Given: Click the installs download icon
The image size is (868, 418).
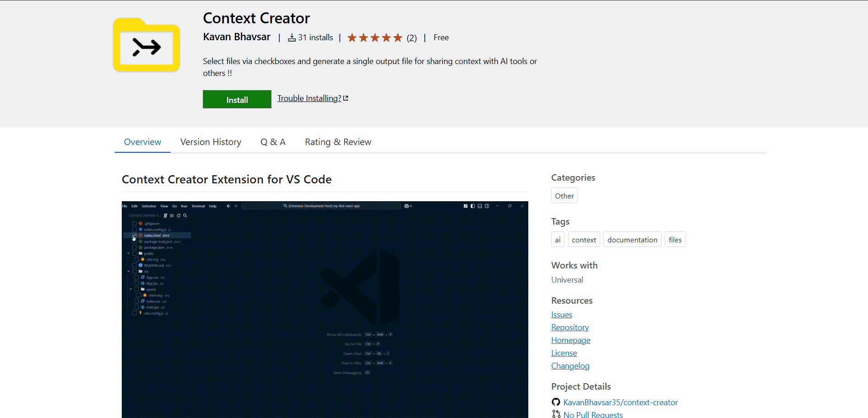Looking at the screenshot, I should tap(292, 38).
